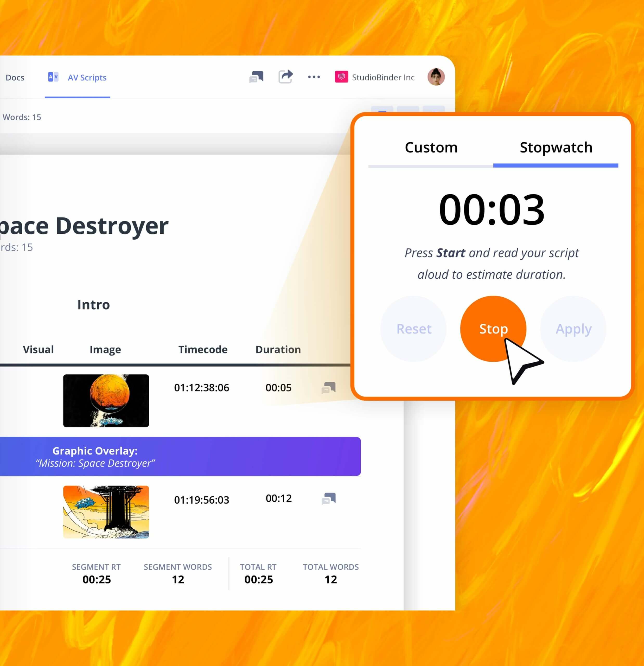Viewport: 644px width, 666px height.
Task: Open the comments panel icon
Action: pyautogui.click(x=257, y=77)
